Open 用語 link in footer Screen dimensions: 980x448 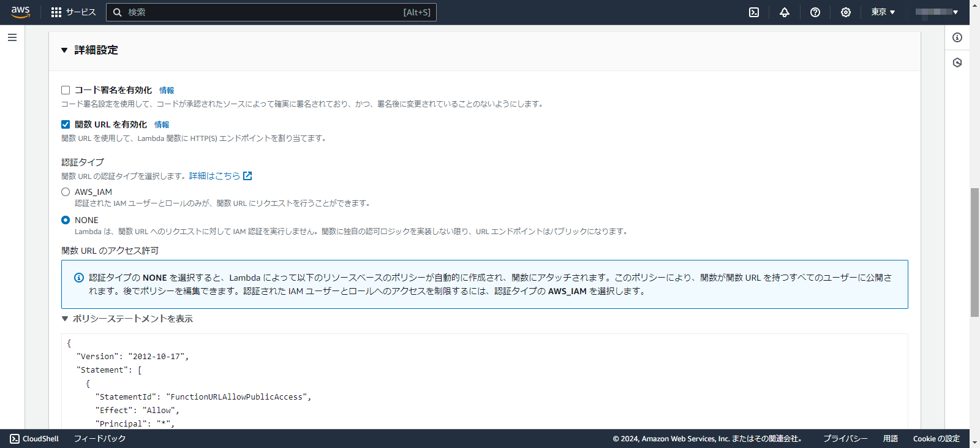(891, 439)
